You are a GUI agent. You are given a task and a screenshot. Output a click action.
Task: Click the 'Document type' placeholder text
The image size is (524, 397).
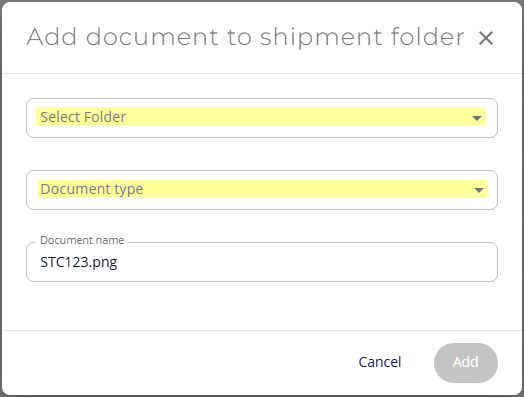(92, 189)
